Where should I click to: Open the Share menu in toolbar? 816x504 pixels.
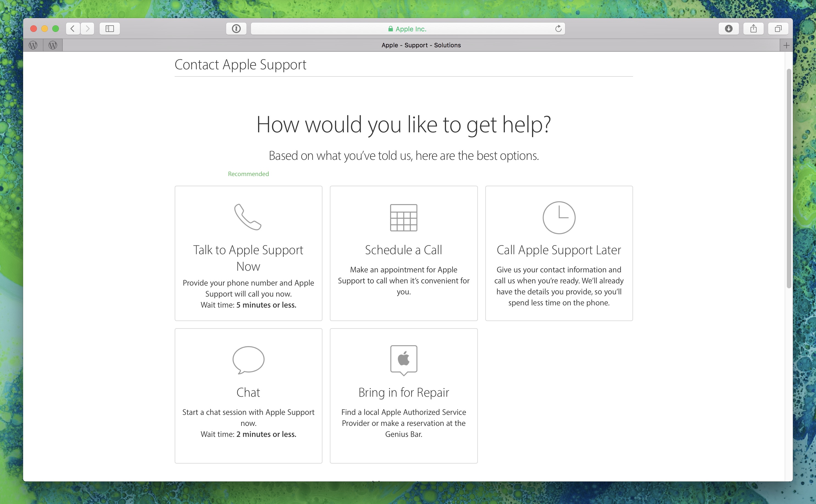tap(753, 29)
